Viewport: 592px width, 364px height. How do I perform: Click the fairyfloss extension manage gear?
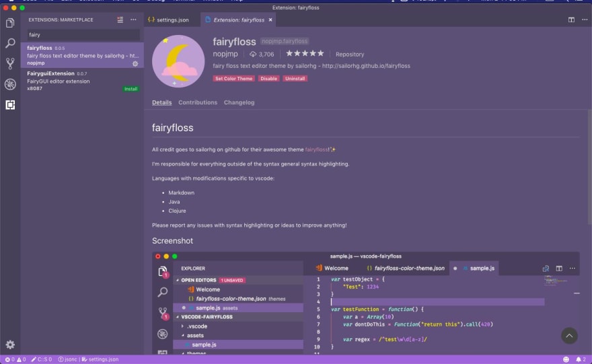click(135, 64)
